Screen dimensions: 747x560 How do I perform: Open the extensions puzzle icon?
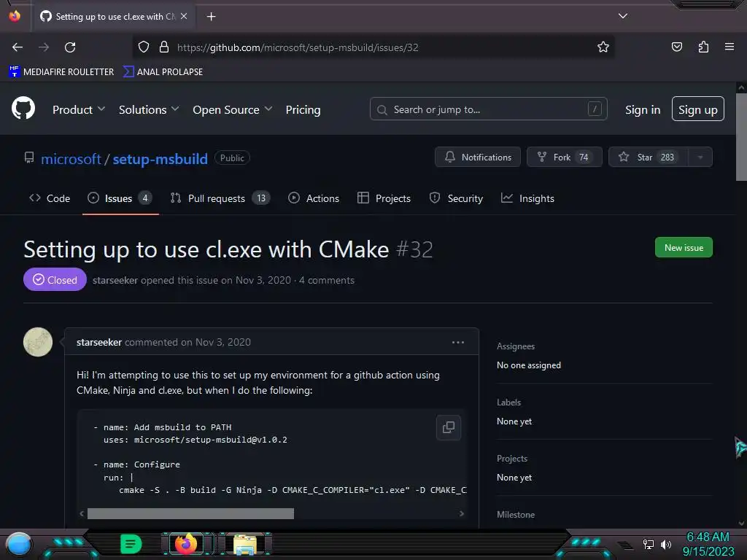coord(703,47)
